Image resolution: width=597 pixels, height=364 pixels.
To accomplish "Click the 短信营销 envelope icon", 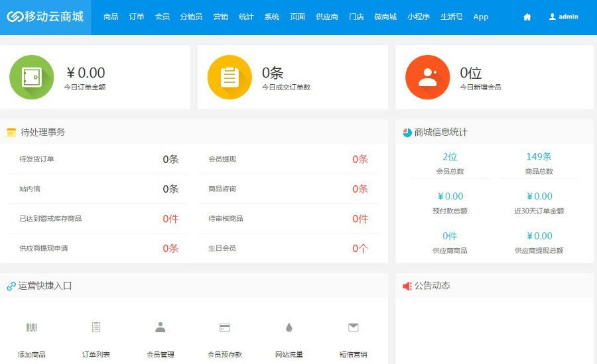I will (x=353, y=327).
